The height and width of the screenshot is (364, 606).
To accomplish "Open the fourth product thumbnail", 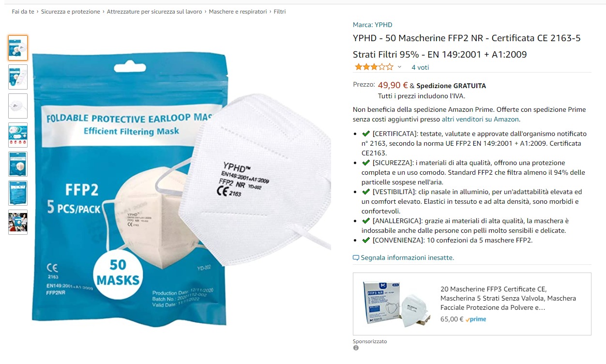I will (18, 135).
